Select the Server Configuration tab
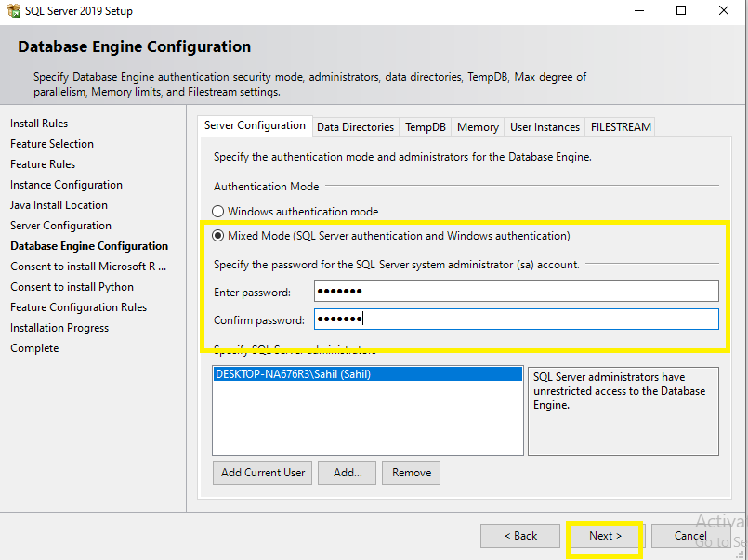 click(x=255, y=126)
